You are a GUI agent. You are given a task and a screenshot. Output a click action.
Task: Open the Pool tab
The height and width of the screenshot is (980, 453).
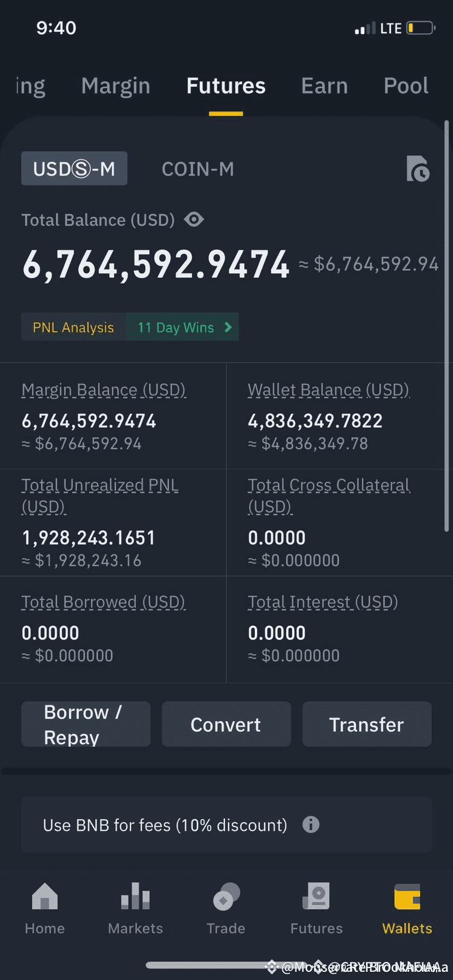pyautogui.click(x=406, y=86)
